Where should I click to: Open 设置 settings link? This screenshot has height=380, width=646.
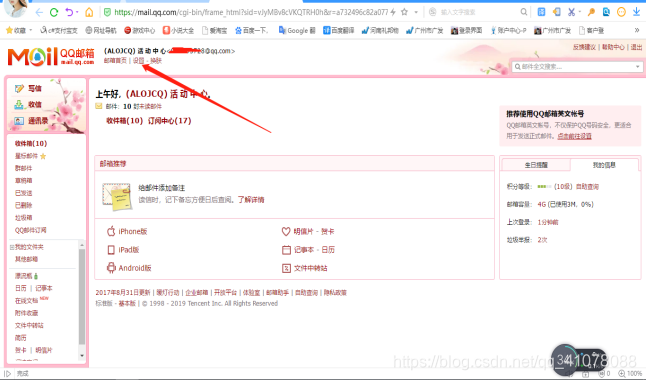(138, 61)
